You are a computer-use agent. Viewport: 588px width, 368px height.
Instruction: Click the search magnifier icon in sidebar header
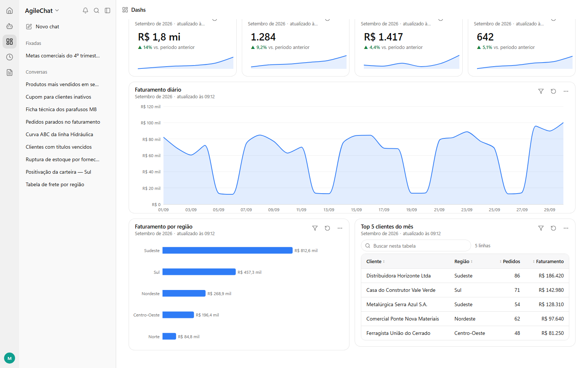coord(96,11)
